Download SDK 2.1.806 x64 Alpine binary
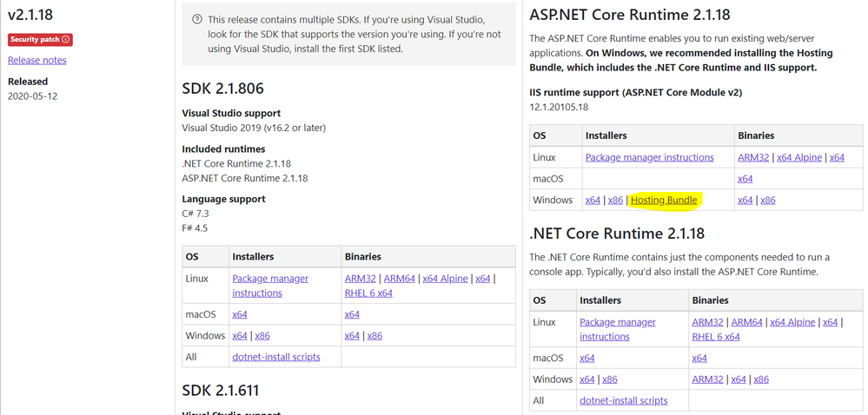The height and width of the screenshot is (415, 868). click(x=445, y=279)
